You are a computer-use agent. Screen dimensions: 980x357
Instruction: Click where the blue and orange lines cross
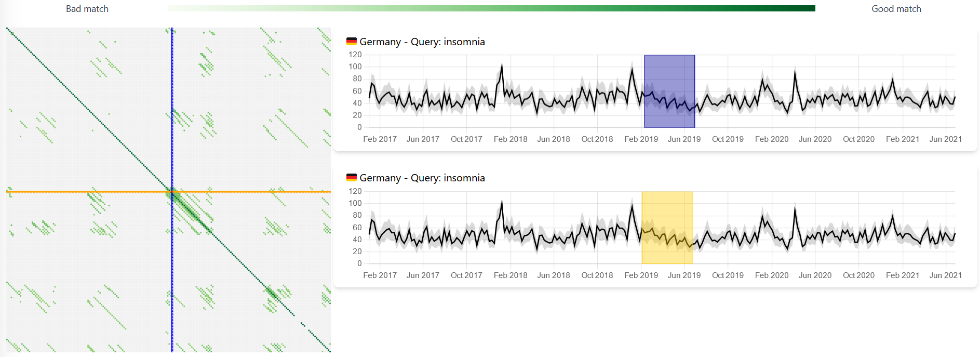click(x=172, y=192)
